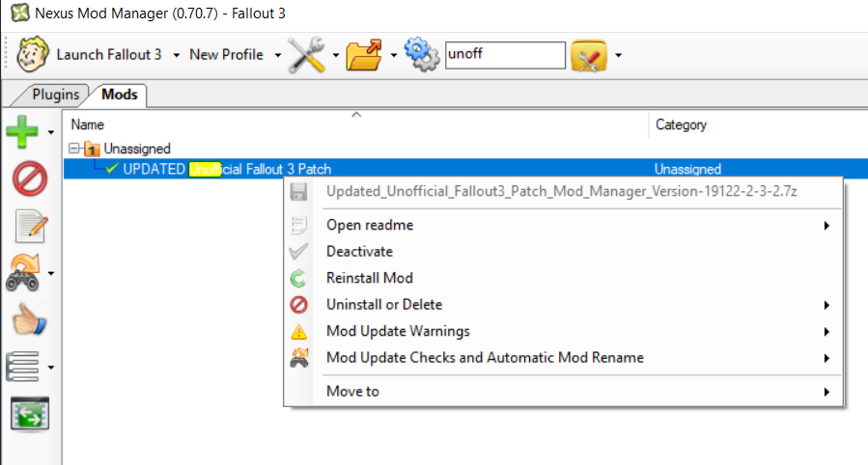Image resolution: width=868 pixels, height=465 pixels.
Task: Choose Reinstall Mod from the context menu
Action: click(564, 278)
